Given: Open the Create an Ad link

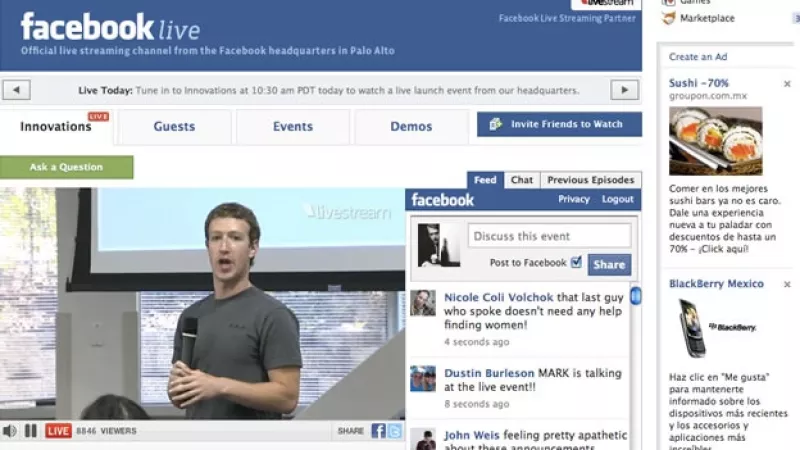Looking at the screenshot, I should 698,57.
